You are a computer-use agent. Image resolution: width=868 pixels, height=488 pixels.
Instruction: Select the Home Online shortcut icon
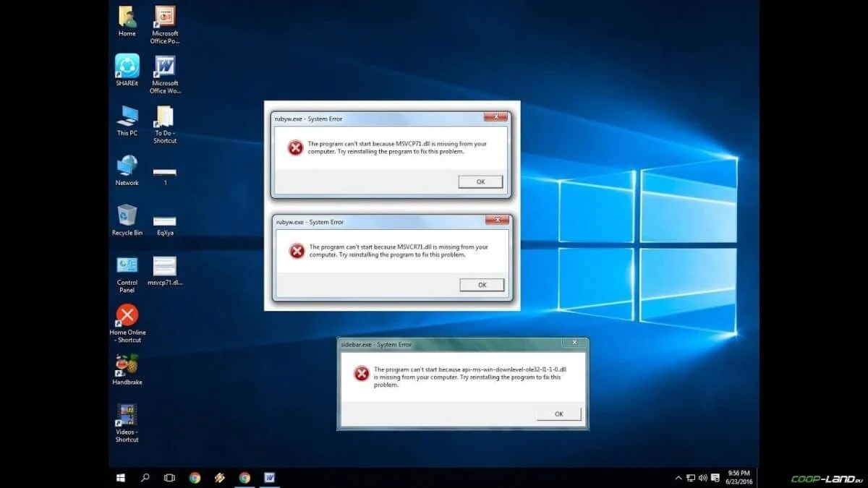[x=127, y=315]
